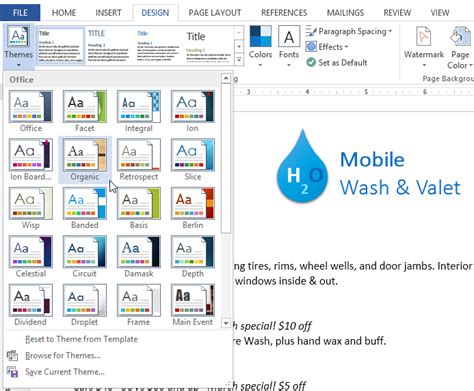This screenshot has height=391, width=474.
Task: Apply the large Title style set
Action: click(x=208, y=46)
